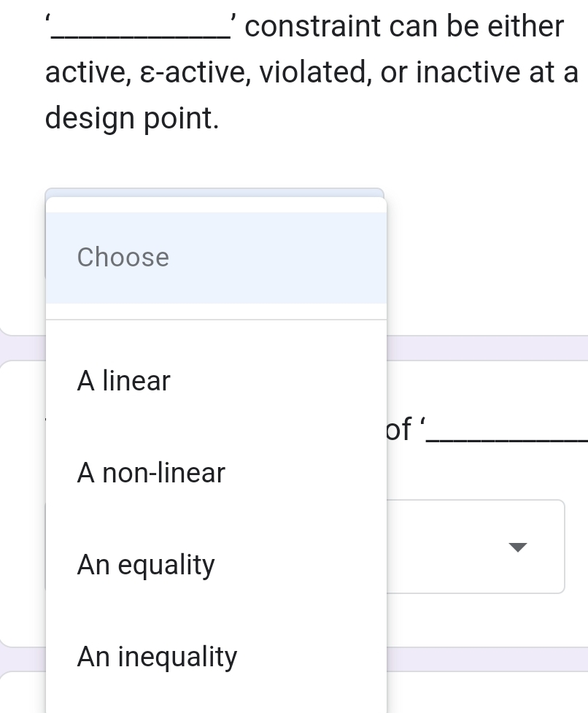
Task: Click the highlighted 'Choose' header row
Action: coord(215,257)
